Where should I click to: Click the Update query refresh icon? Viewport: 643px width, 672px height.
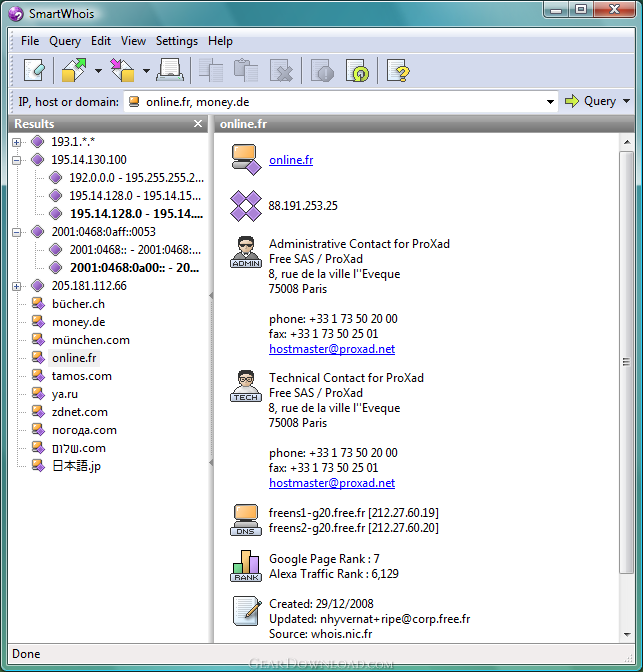358,70
